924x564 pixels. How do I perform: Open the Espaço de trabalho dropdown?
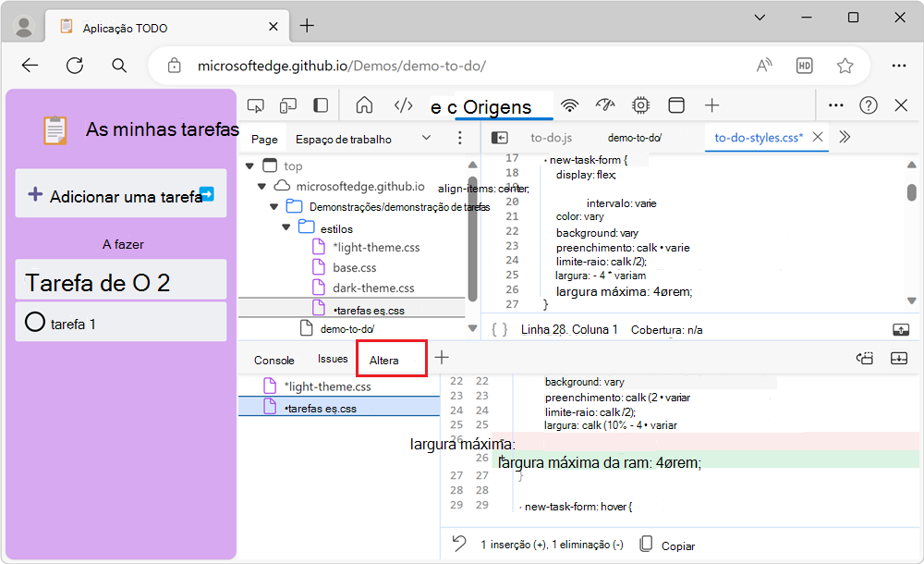426,139
